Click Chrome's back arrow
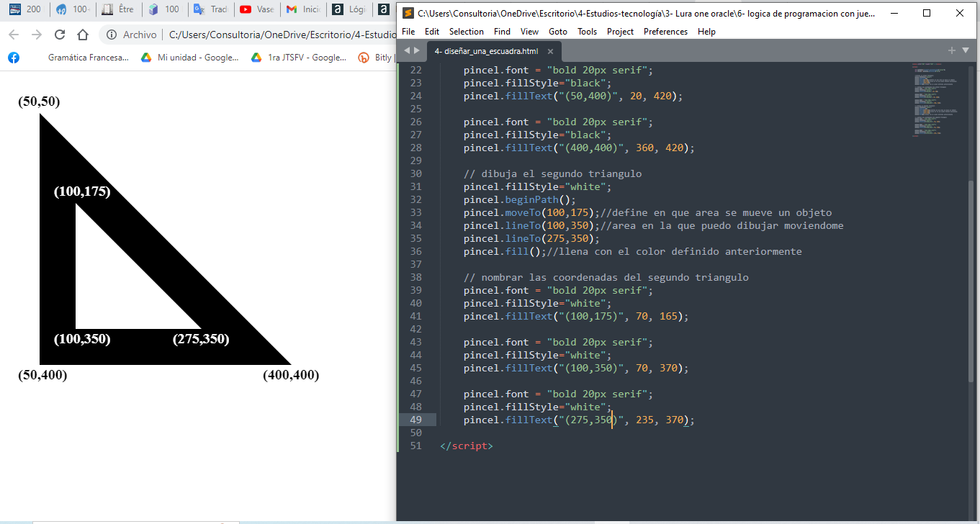This screenshot has height=524, width=980. tap(14, 35)
